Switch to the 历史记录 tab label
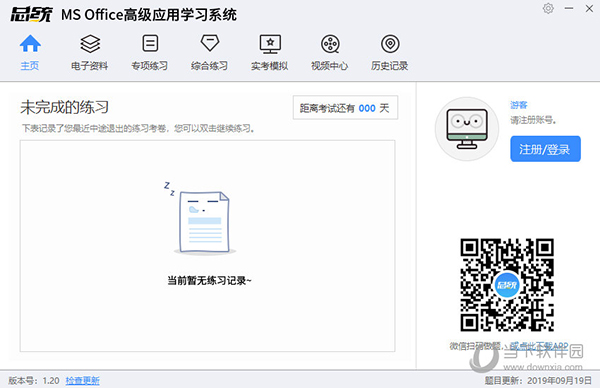This screenshot has height=388, width=600. [x=390, y=66]
